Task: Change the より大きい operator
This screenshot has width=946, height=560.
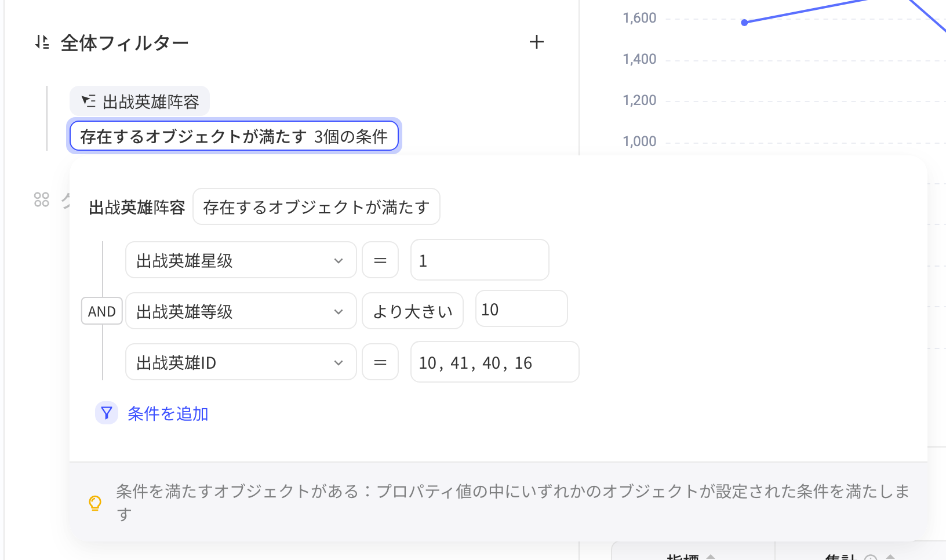Action: [413, 311]
